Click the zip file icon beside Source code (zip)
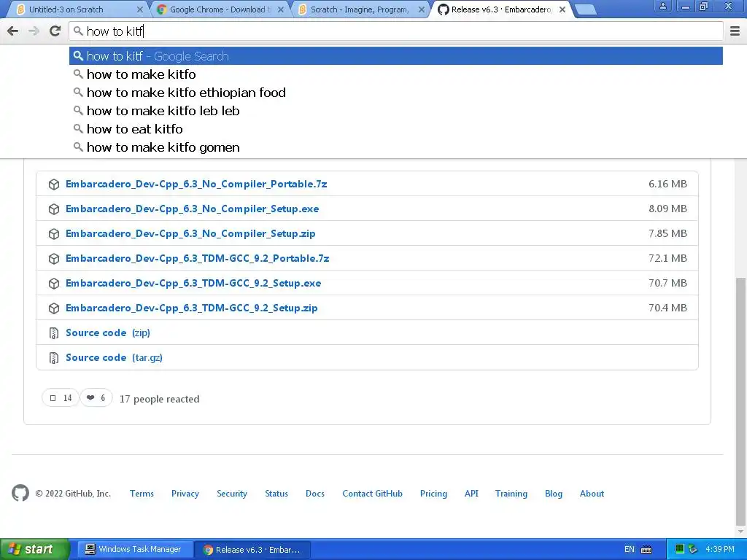747x560 pixels. [54, 332]
